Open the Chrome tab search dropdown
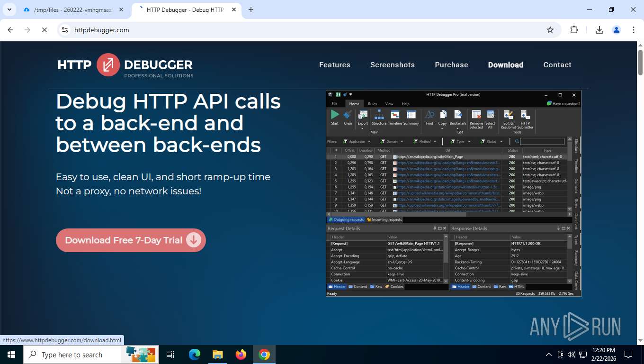 (x=9, y=9)
